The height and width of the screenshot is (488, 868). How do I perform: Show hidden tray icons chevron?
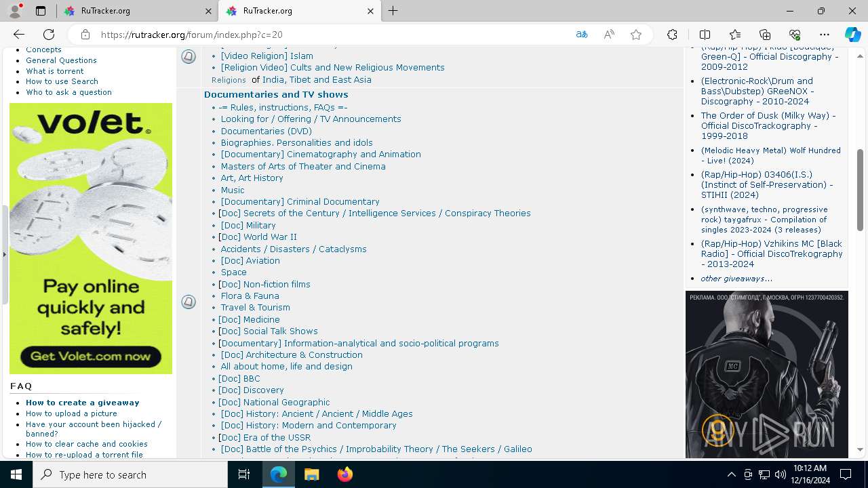coord(731,474)
